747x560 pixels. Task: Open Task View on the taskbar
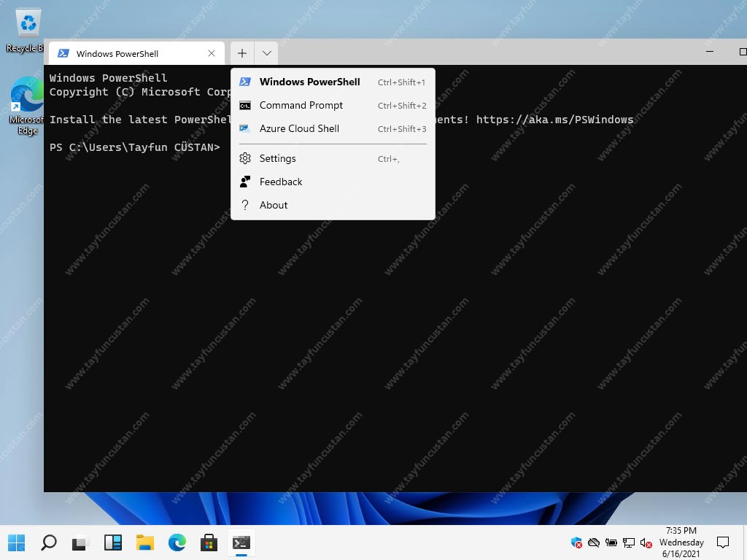coord(80,542)
